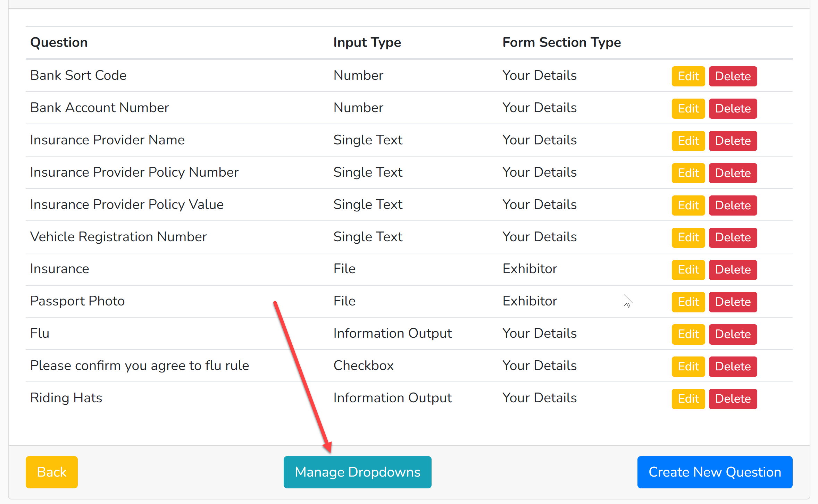Delete Insurance Provider Policy Value row
This screenshot has width=818, height=504.
[x=733, y=205]
